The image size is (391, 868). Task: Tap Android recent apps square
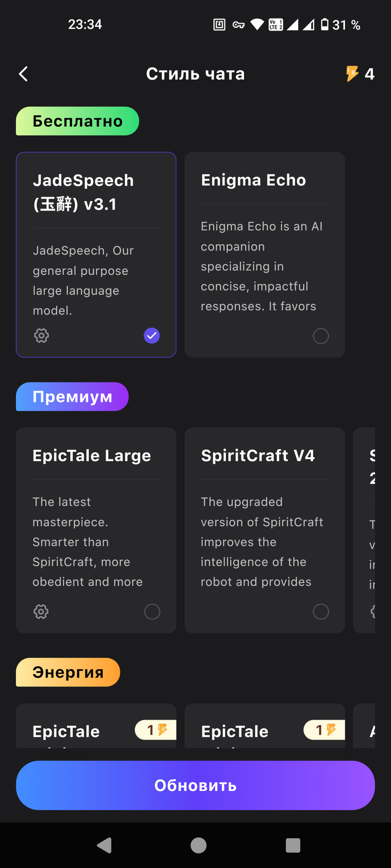coord(293,845)
